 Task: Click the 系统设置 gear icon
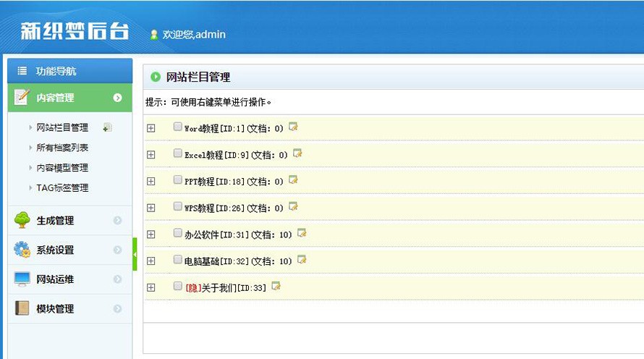22,249
